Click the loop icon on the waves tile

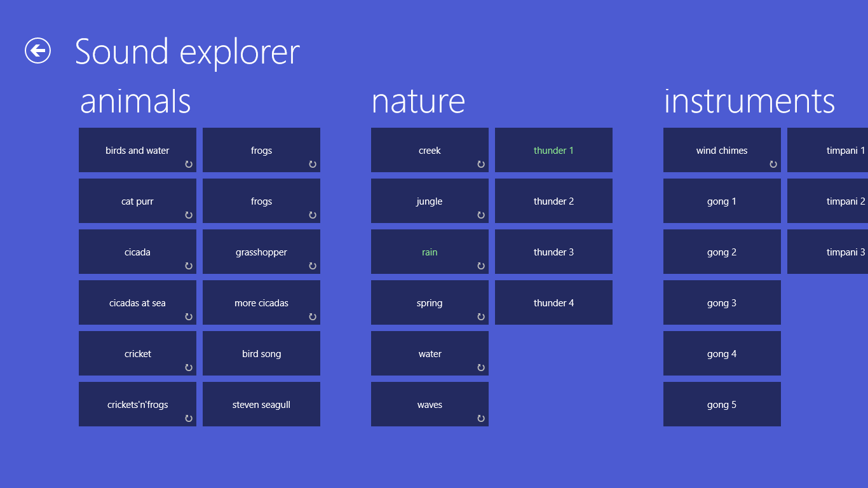(x=481, y=419)
